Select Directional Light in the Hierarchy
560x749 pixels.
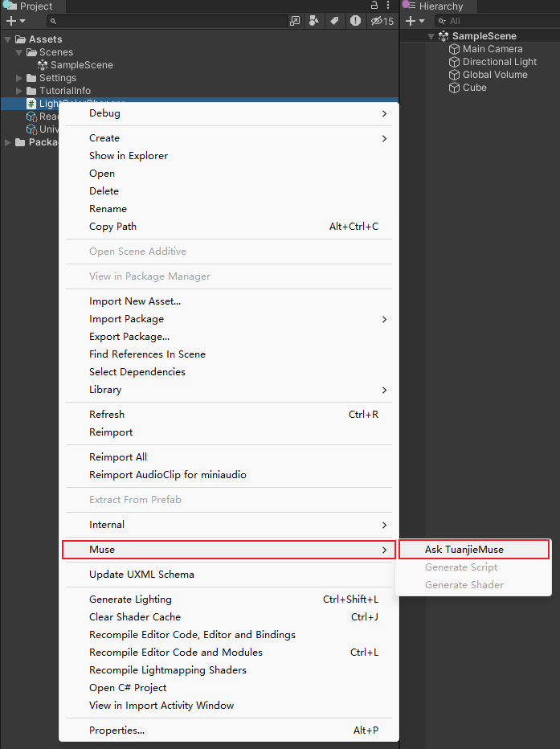coord(499,62)
